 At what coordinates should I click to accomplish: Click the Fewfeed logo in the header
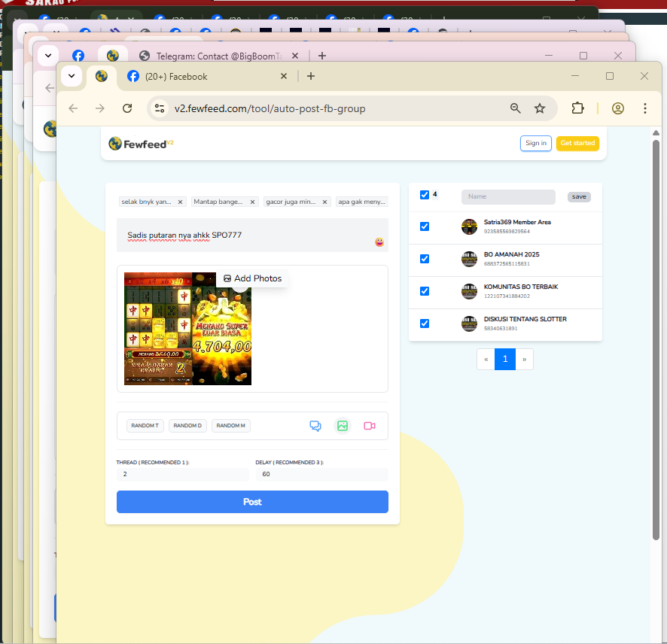pyautogui.click(x=141, y=144)
